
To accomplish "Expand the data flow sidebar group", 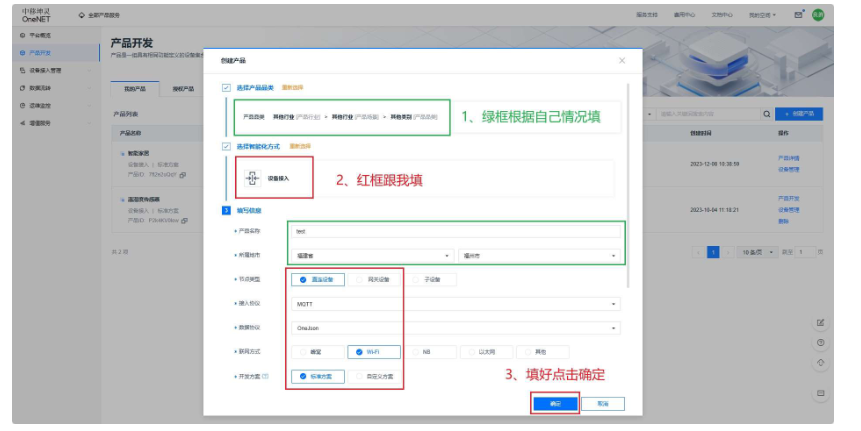I will [x=90, y=88].
